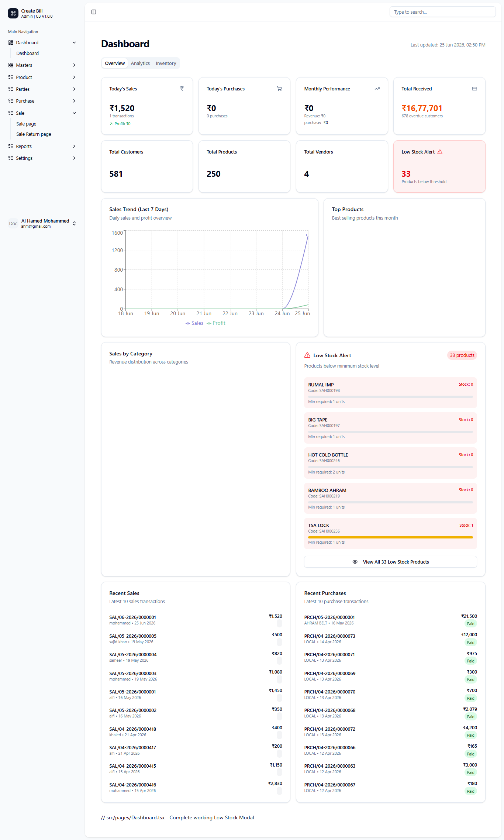The image size is (504, 840).
Task: Switch to the Analytics tab
Action: click(140, 63)
